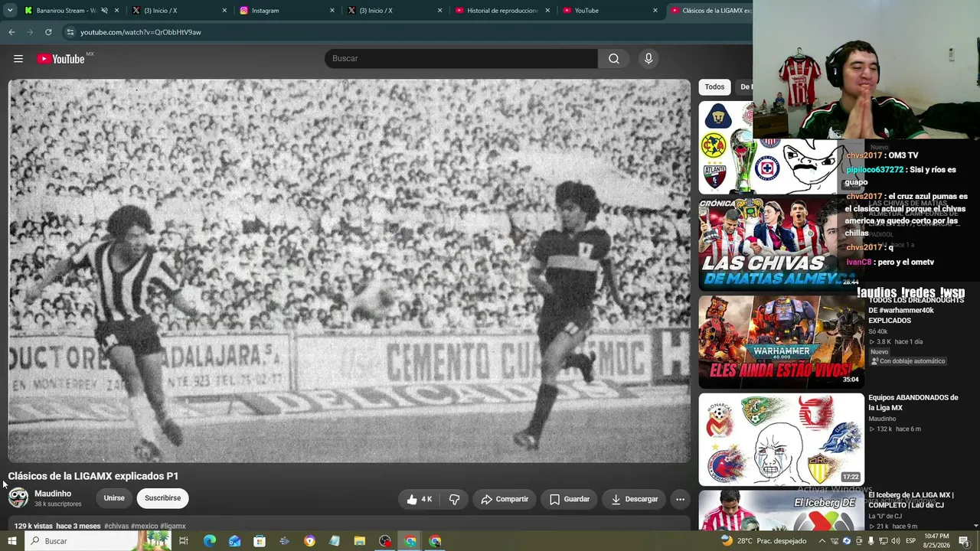Open the clock showing 10:47 PM
980x551 pixels.
click(936, 541)
